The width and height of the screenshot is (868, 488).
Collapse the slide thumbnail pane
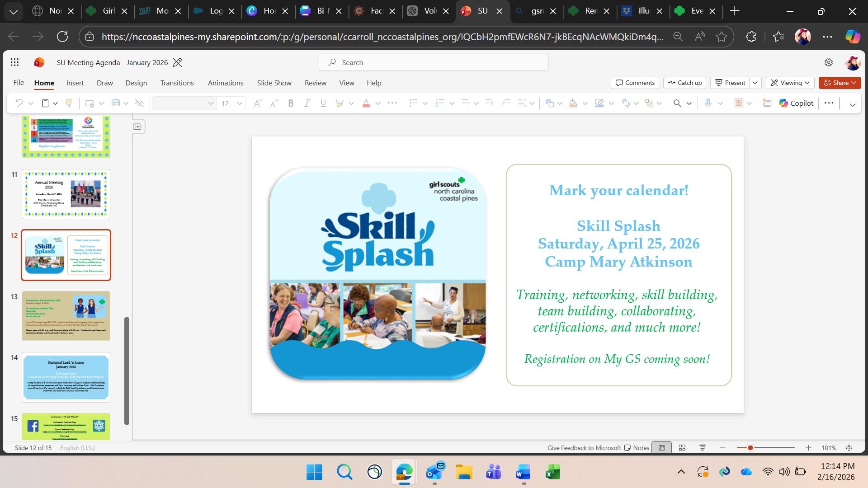point(137,127)
